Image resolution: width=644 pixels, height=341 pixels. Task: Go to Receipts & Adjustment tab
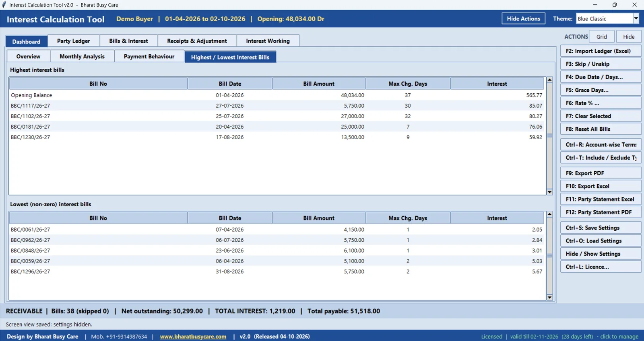[197, 41]
